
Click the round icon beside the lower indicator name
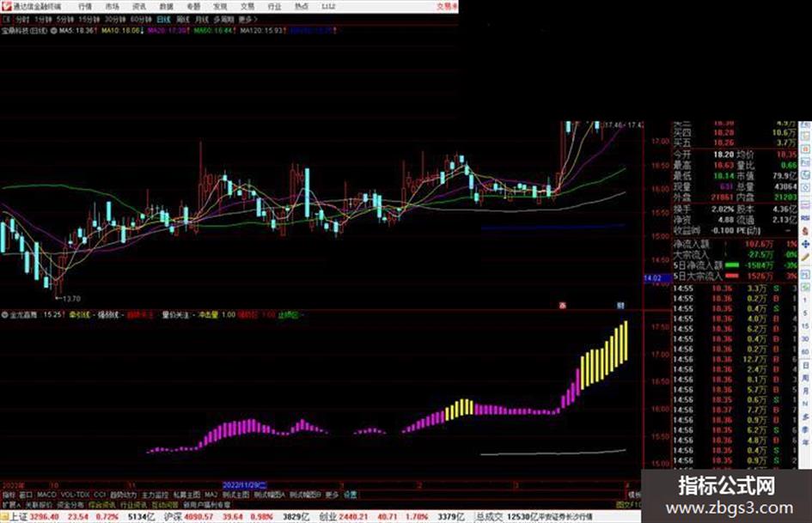click(4, 314)
